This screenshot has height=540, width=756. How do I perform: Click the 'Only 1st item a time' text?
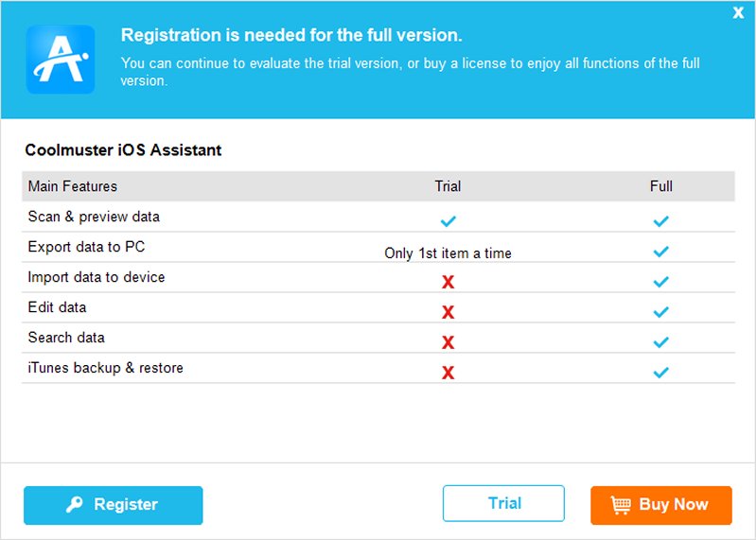[x=448, y=253]
